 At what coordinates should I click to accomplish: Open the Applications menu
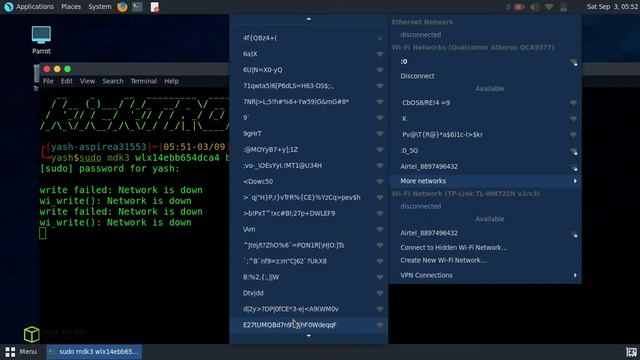35,7
